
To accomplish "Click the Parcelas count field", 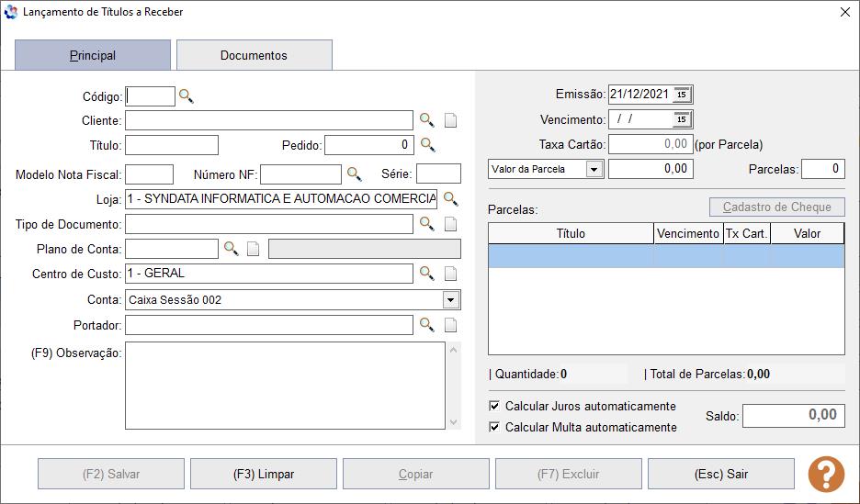I will tap(822, 169).
